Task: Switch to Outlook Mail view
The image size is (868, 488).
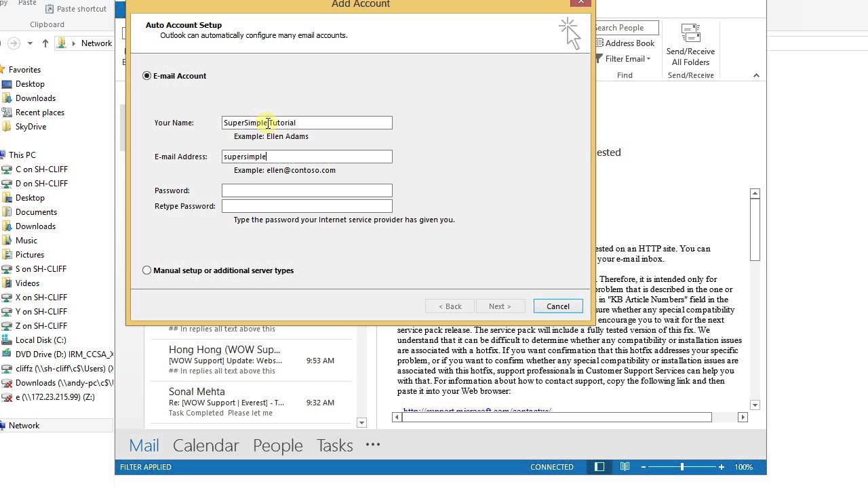Action: pyautogui.click(x=144, y=445)
